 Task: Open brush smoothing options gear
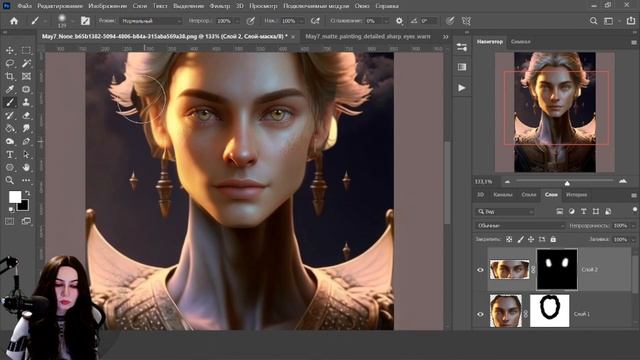399,21
